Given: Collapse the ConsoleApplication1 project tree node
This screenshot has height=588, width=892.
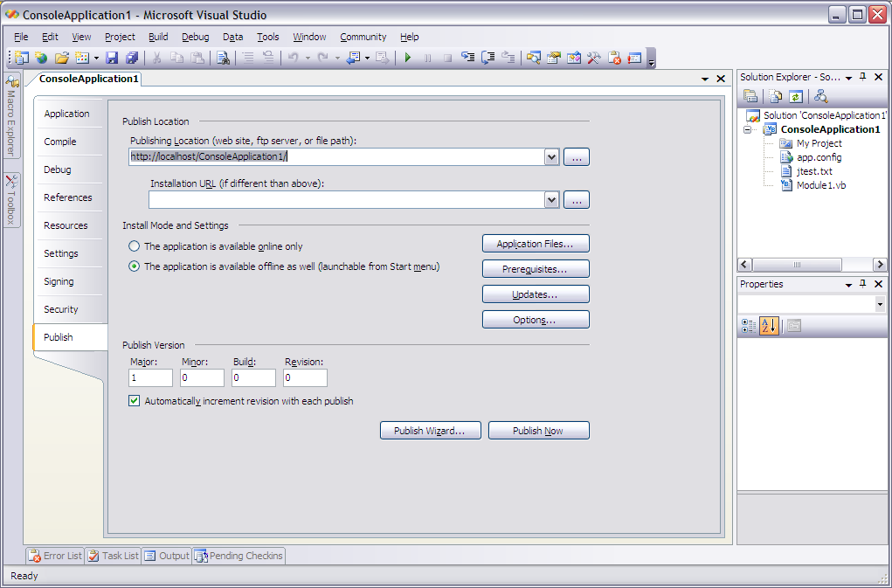Looking at the screenshot, I should click(x=748, y=129).
